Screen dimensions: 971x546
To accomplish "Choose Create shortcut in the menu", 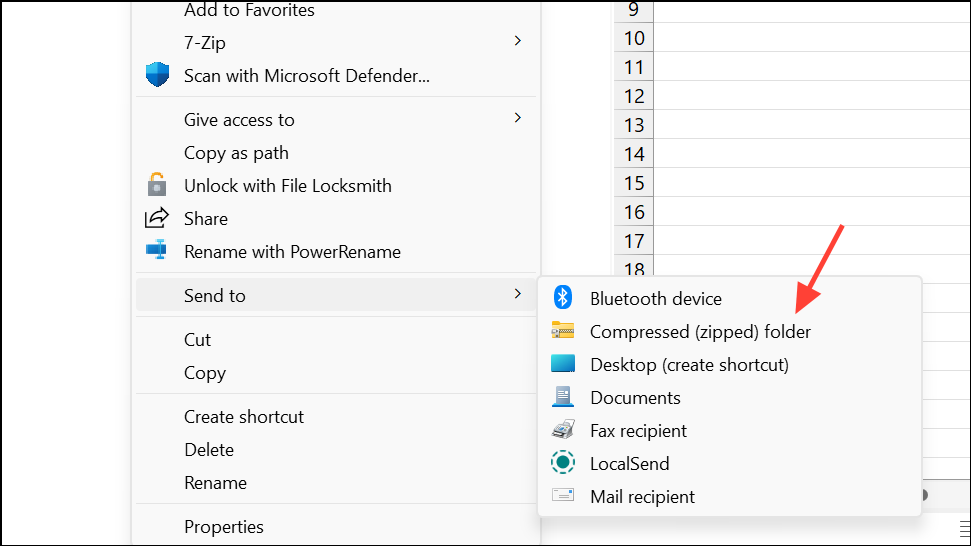I will (x=243, y=417).
